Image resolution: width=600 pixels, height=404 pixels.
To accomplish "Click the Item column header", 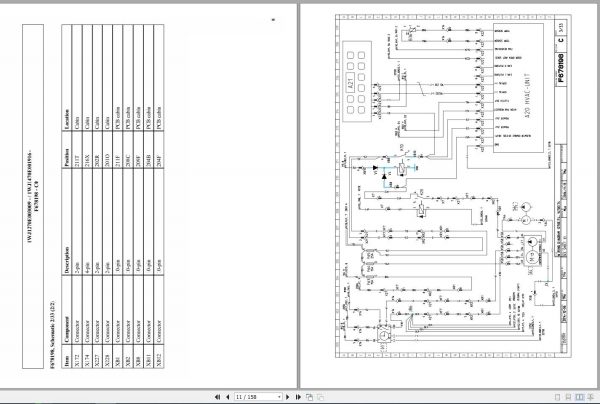I will [x=67, y=357].
